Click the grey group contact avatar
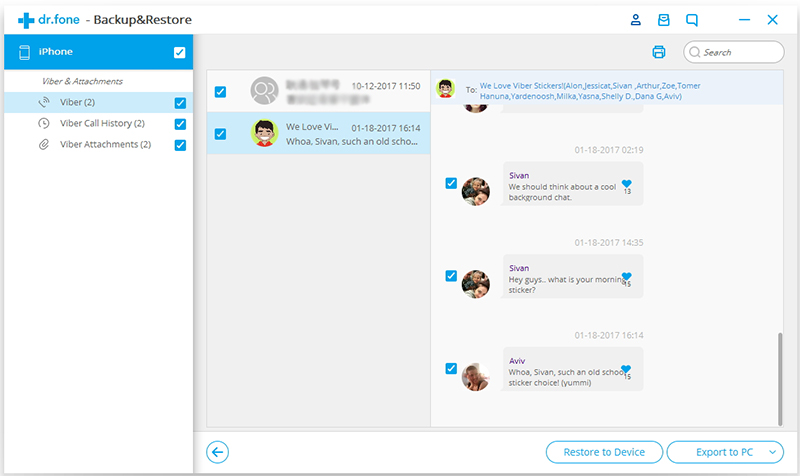 264,90
